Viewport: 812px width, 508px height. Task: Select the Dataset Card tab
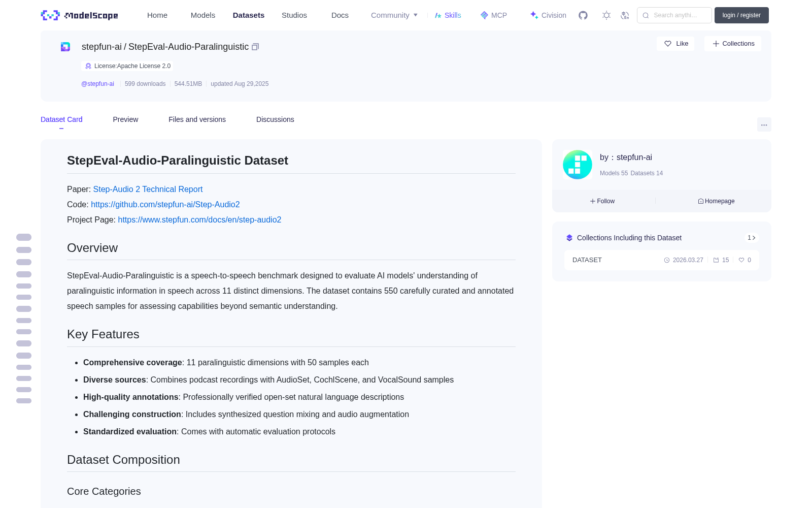(x=61, y=119)
